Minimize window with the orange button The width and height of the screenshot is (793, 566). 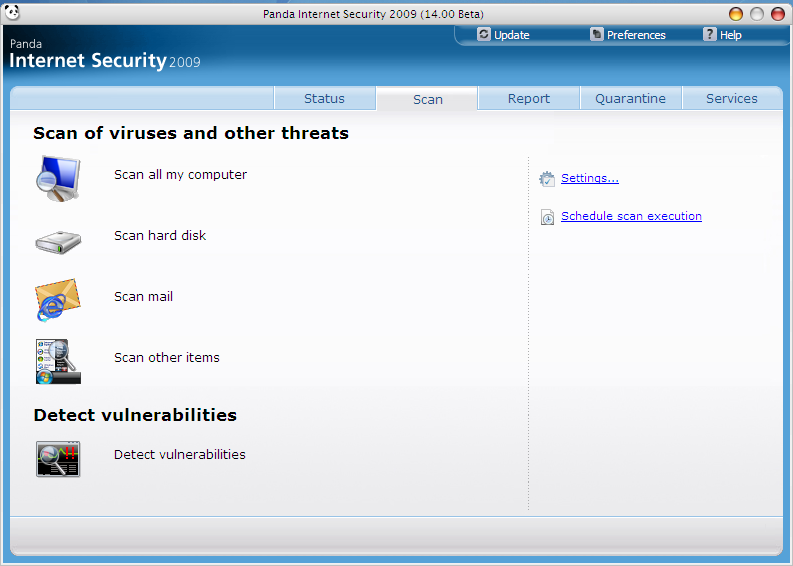(x=736, y=14)
